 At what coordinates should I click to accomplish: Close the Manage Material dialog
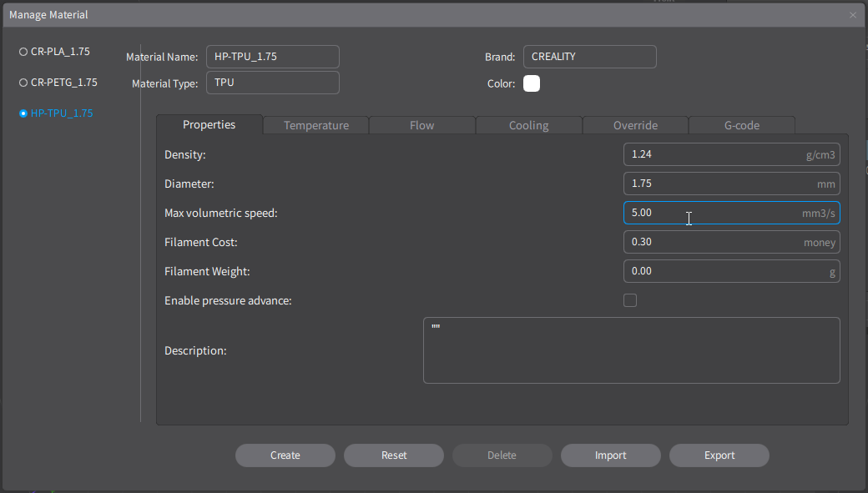click(852, 15)
